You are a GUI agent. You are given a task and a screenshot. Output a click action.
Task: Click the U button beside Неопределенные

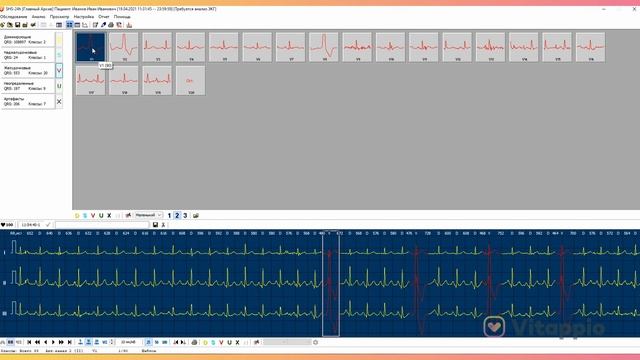tap(59, 86)
